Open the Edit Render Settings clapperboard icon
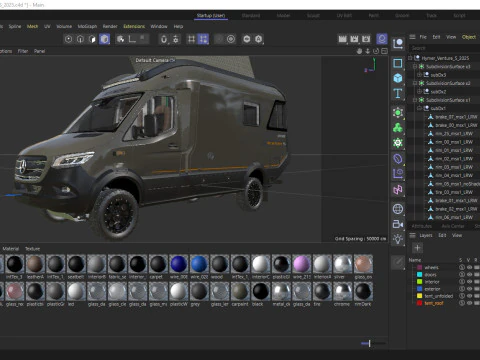The image size is (480, 360). click(366, 39)
